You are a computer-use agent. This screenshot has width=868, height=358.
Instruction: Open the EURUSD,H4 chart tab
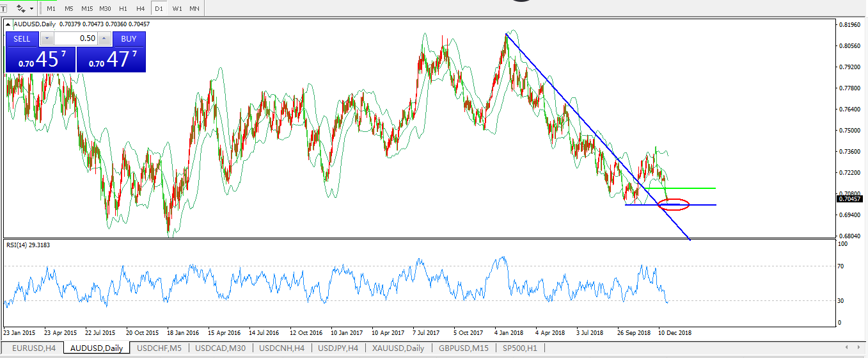pos(34,348)
